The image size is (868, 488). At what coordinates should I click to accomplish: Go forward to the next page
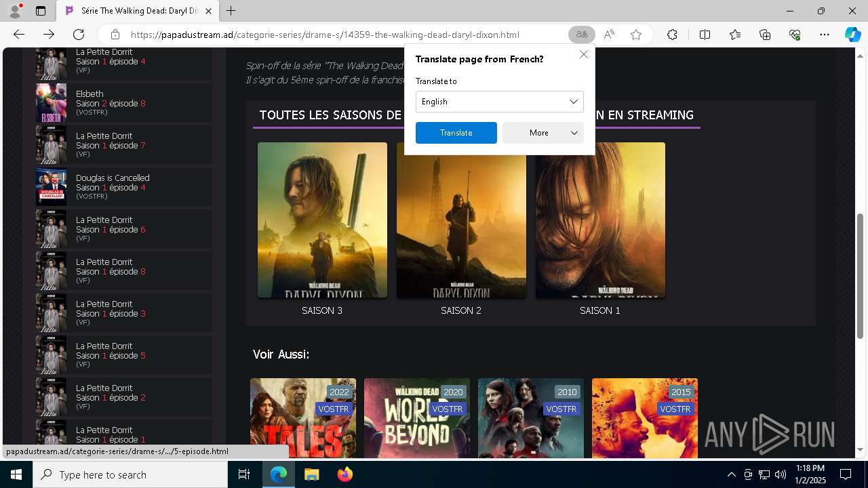[49, 35]
